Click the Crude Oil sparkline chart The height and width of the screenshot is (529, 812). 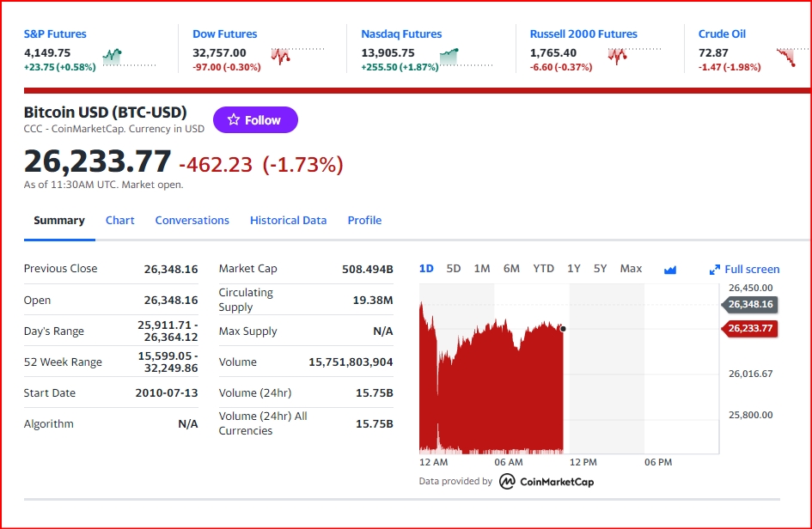792,57
